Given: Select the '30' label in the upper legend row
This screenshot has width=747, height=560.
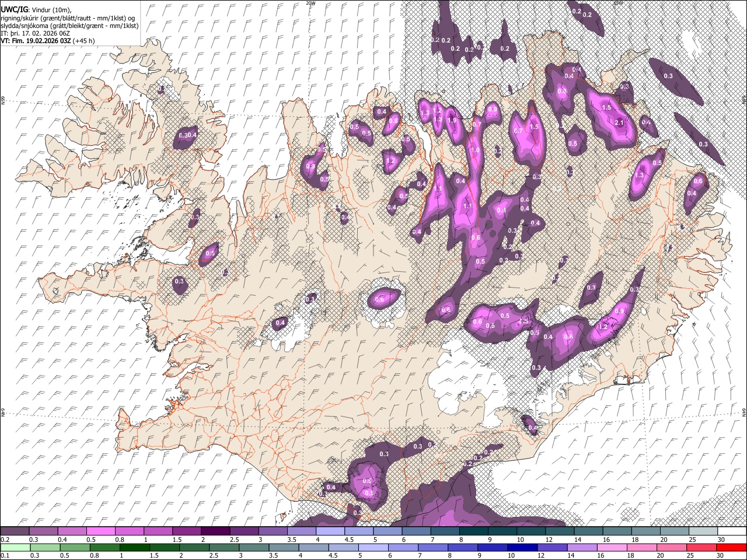Looking at the screenshot, I should pyautogui.click(x=721, y=540).
